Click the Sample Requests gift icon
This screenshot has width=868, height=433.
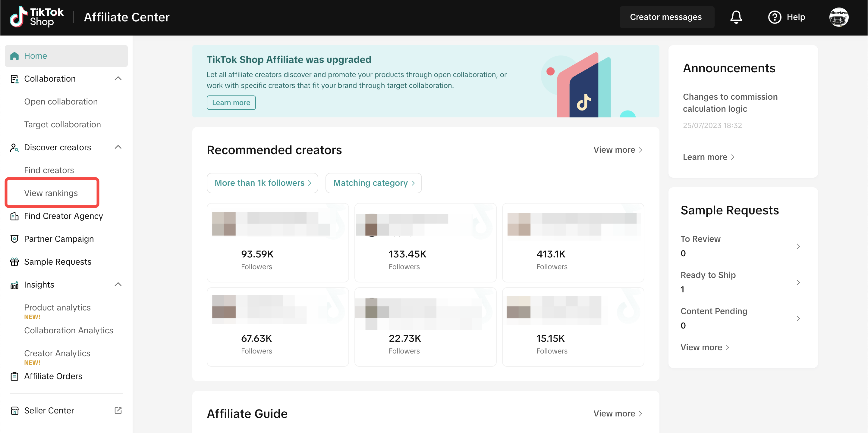tap(14, 262)
